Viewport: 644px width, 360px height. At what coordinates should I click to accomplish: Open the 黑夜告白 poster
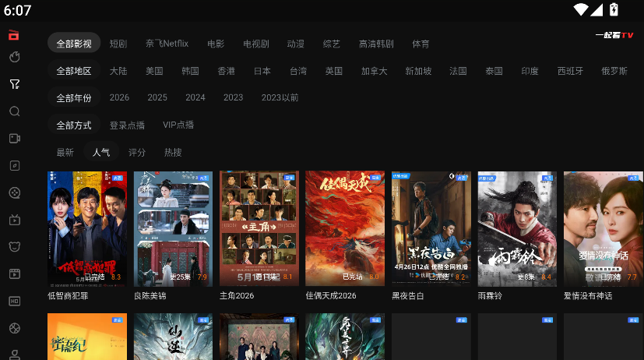tap(431, 228)
